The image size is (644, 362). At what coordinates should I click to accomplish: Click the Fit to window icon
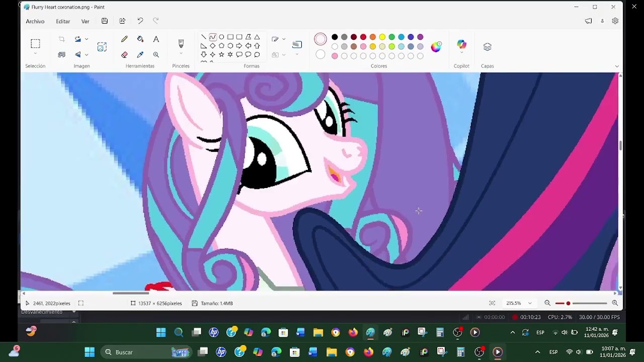click(x=492, y=303)
